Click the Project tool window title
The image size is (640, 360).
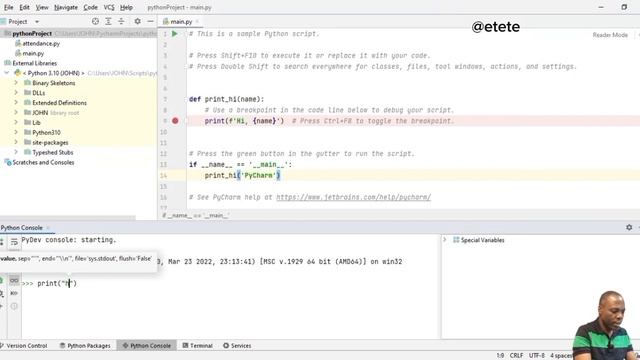[x=18, y=22]
